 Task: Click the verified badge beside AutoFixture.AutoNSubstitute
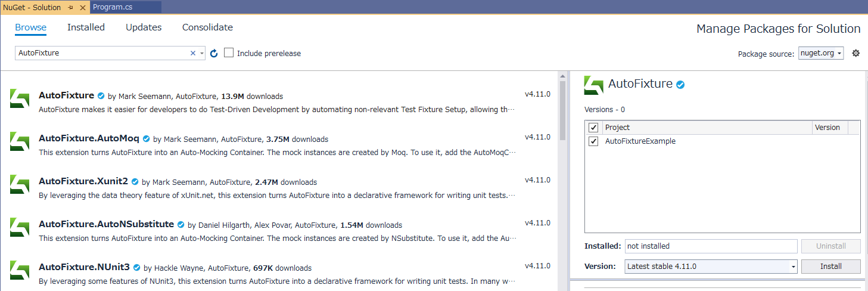181,225
